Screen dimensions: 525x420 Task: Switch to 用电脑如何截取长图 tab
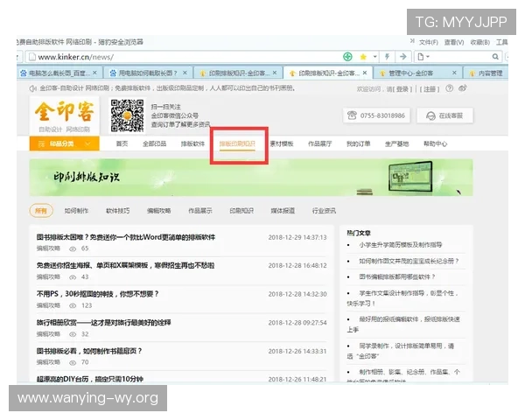[148, 73]
